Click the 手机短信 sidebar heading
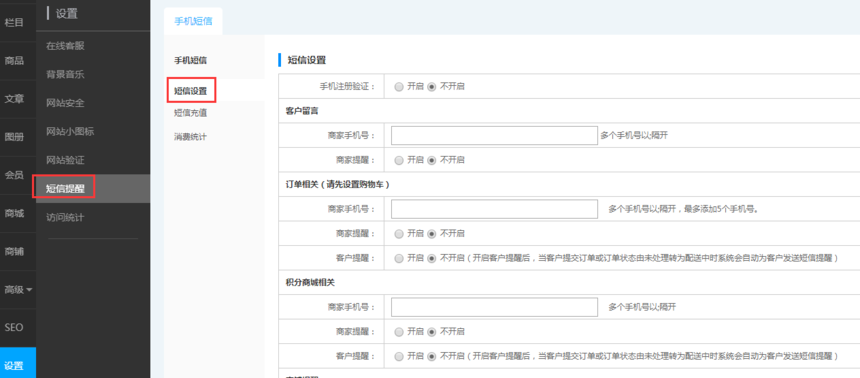This screenshot has height=378, width=860. coord(190,60)
